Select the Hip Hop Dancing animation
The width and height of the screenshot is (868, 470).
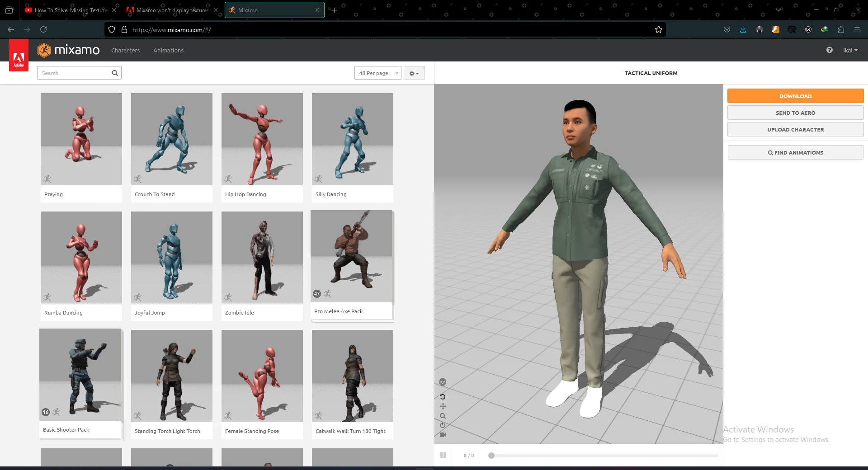pyautogui.click(x=262, y=148)
